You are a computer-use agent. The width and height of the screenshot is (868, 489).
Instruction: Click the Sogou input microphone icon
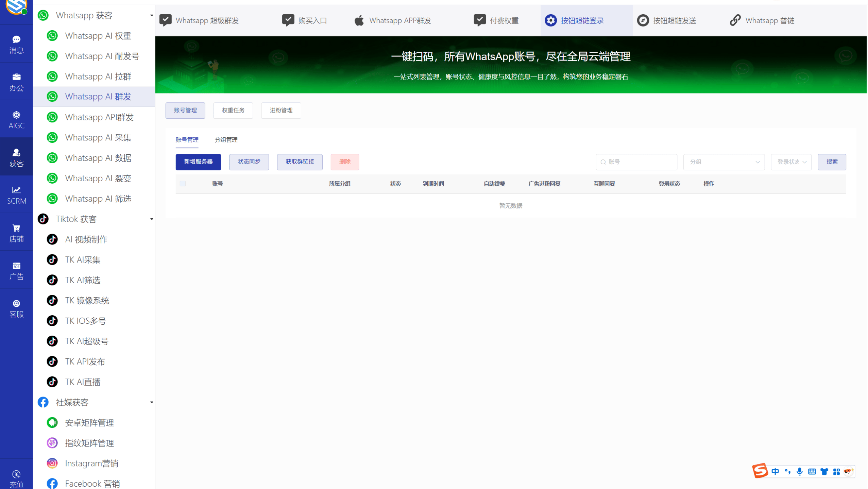[800, 471]
